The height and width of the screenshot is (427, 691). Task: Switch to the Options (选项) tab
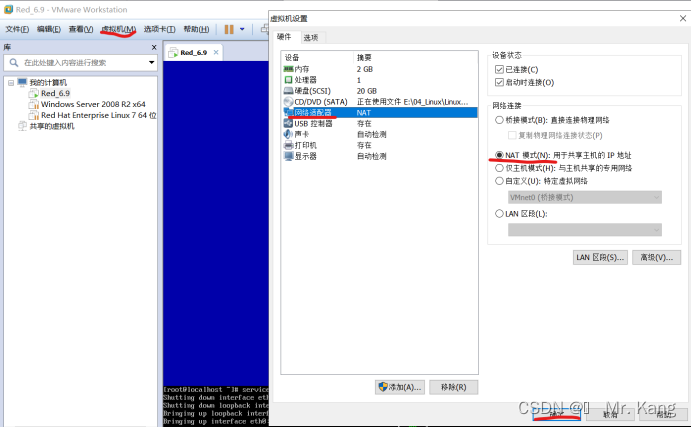point(311,37)
